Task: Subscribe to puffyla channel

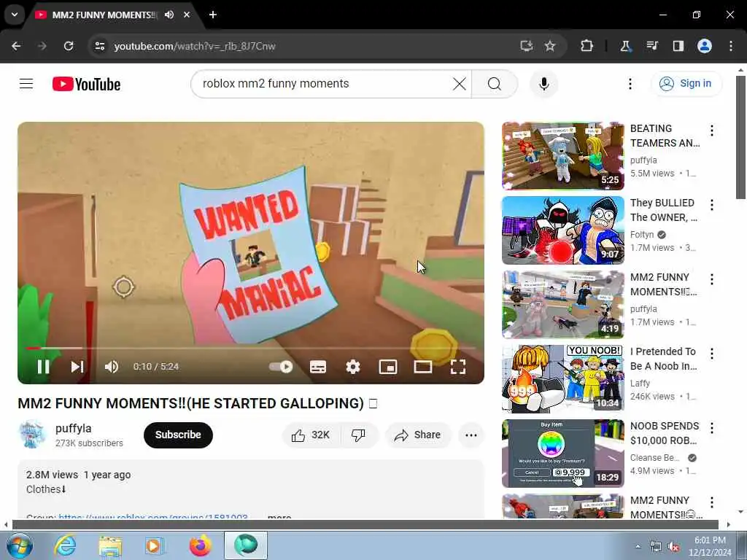Action: pyautogui.click(x=178, y=435)
